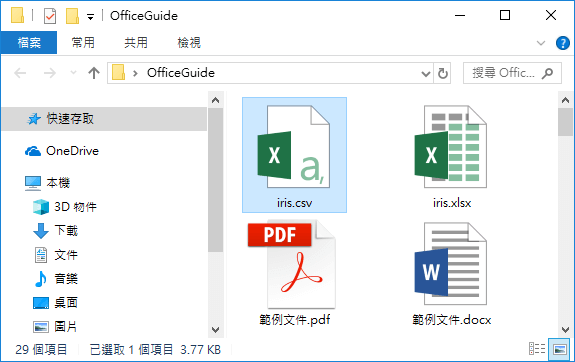Viewport: 575px width, 362px height.
Task: Expand the ribbon with the chevron
Action: (x=541, y=43)
